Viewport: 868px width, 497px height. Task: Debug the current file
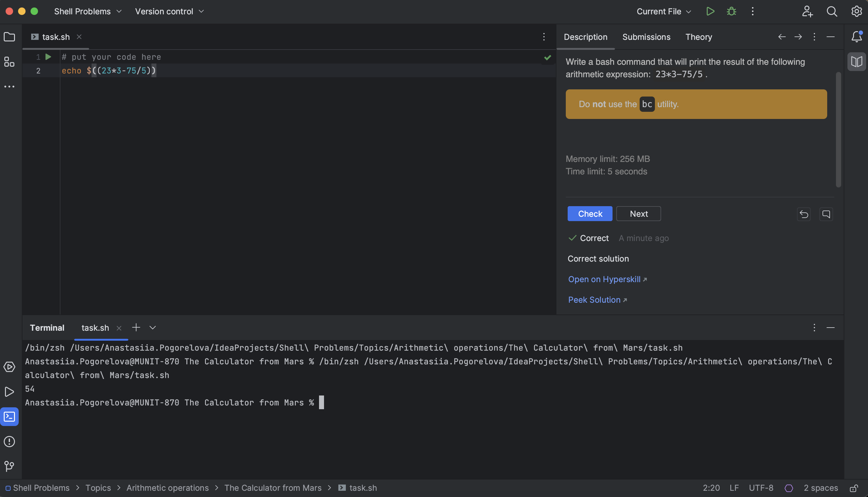point(732,11)
